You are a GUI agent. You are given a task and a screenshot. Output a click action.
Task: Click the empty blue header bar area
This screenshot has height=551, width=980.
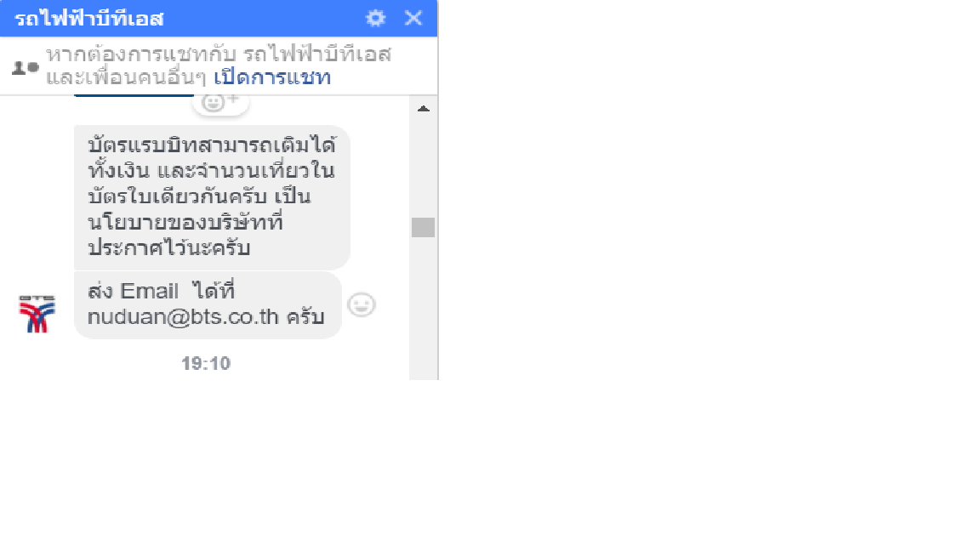click(263, 18)
